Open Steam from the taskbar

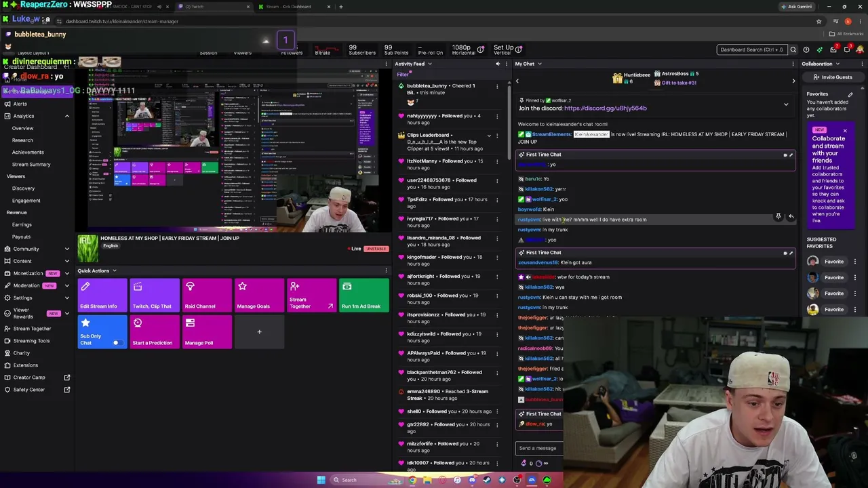pos(487,480)
